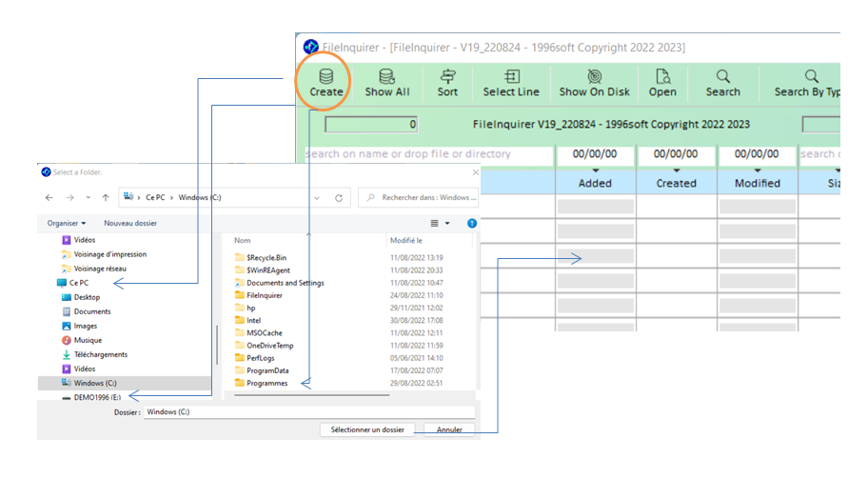Screen dimensions: 868x479
Task: Expand the address bar history dropdown
Action: 317,198
